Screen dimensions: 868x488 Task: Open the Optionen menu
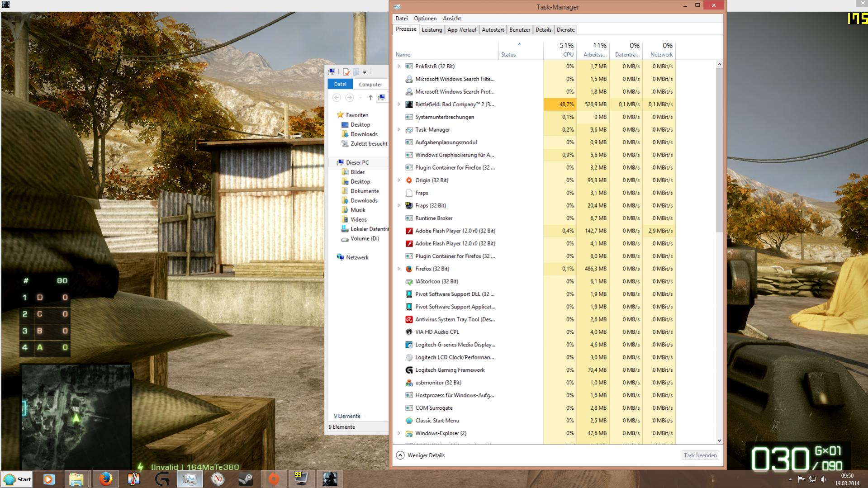click(425, 19)
